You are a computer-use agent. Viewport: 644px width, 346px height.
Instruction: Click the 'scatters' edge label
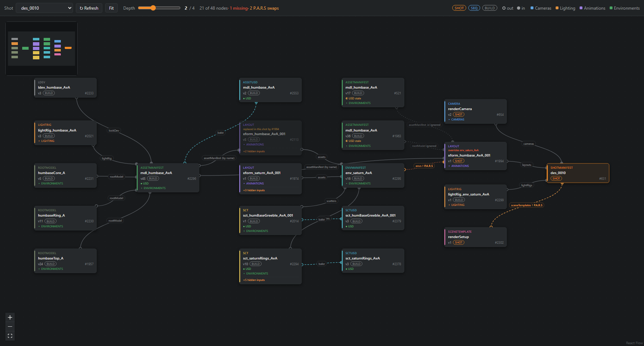click(331, 201)
